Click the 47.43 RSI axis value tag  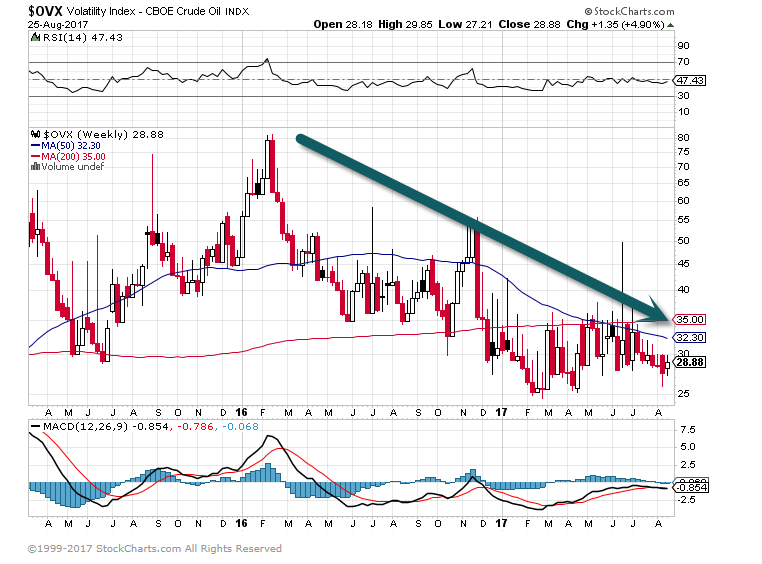click(x=690, y=80)
